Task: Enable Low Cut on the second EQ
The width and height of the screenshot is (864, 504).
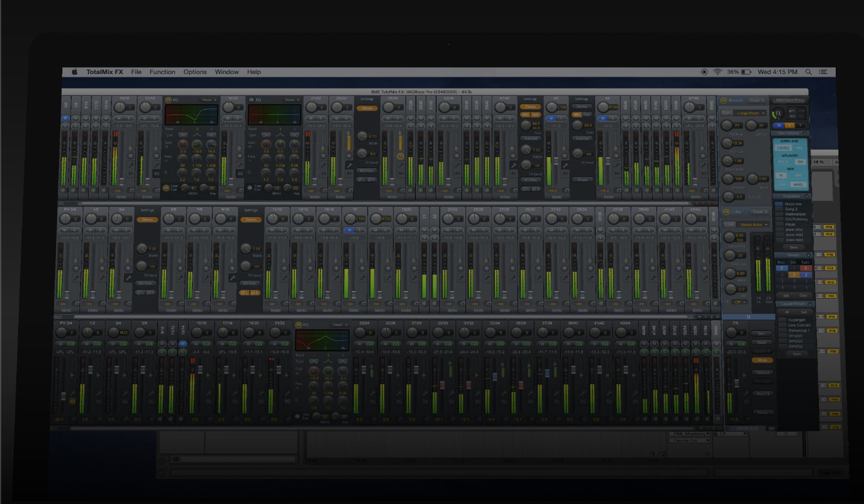Action: (250, 187)
